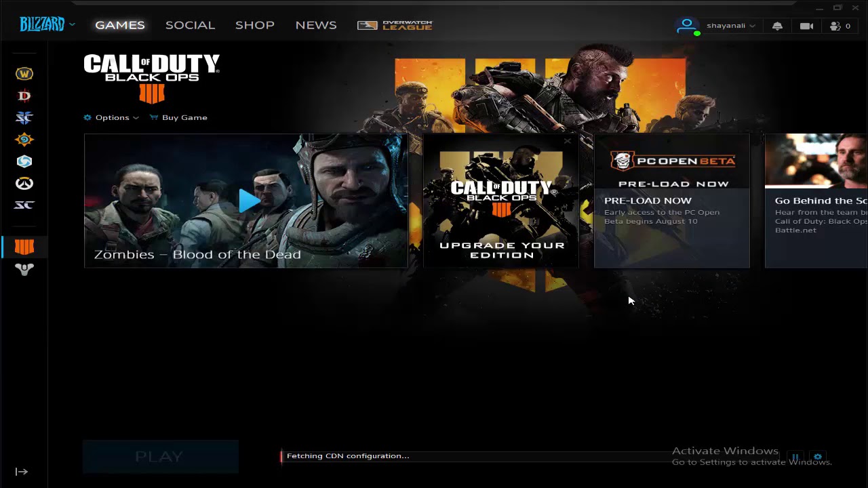
Task: Close the Upgrade Your Edition card
Action: [x=568, y=142]
